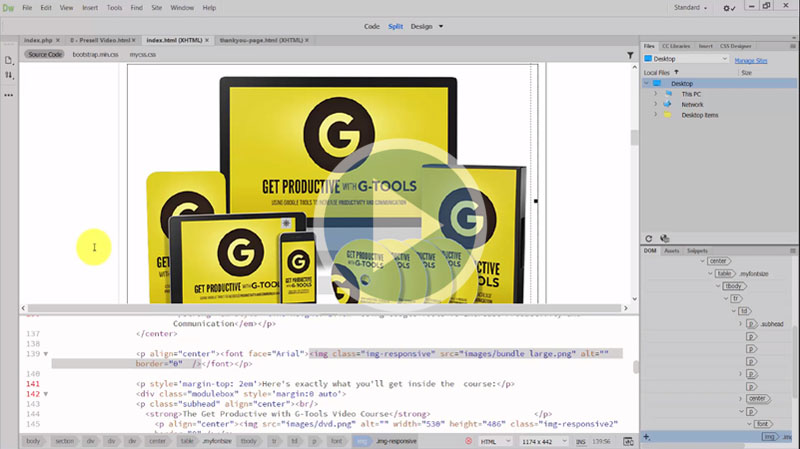
Task: Open the Desktop site dropdown in the Files panel
Action: pyautogui.click(x=687, y=59)
